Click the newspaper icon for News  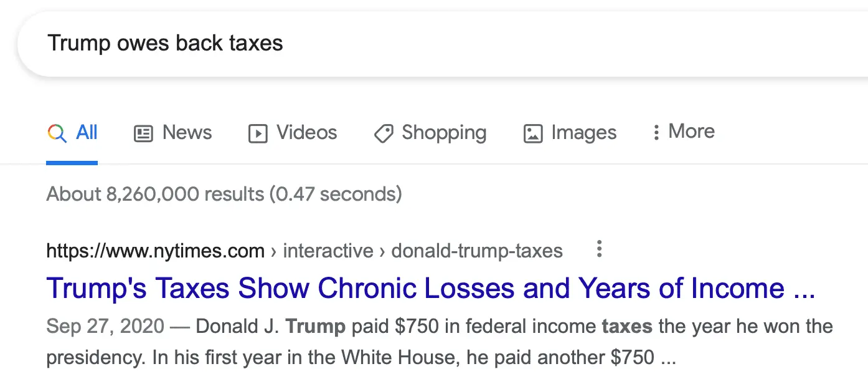coord(144,133)
